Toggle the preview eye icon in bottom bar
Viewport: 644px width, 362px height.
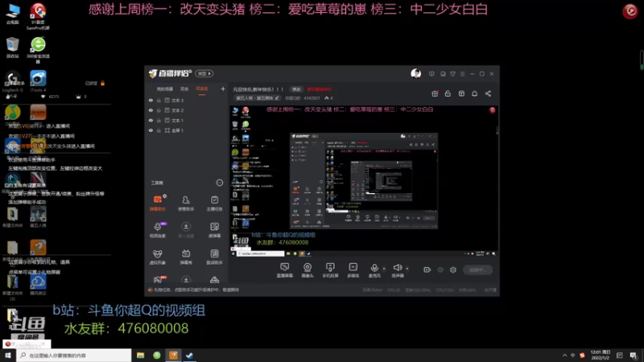pyautogui.click(x=440, y=269)
